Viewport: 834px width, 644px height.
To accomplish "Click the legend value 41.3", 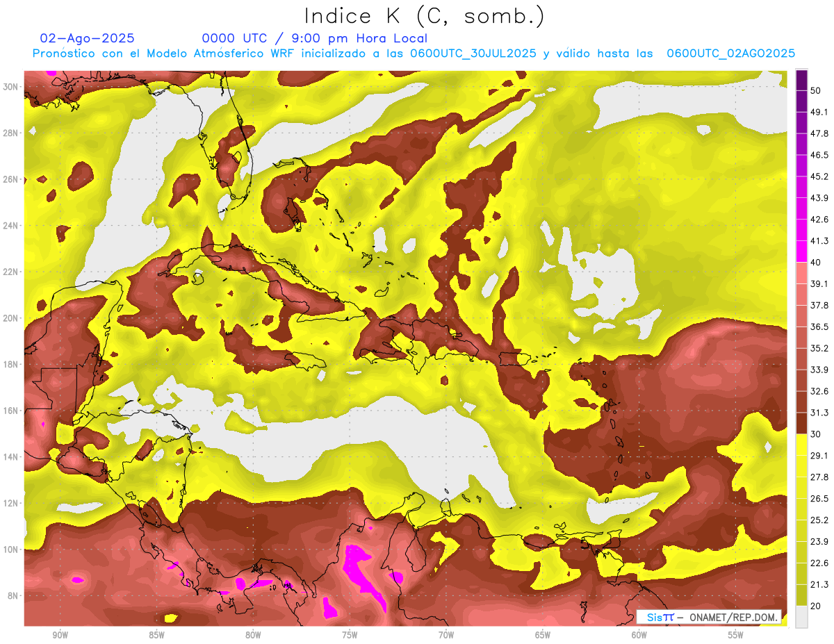I will (x=819, y=241).
